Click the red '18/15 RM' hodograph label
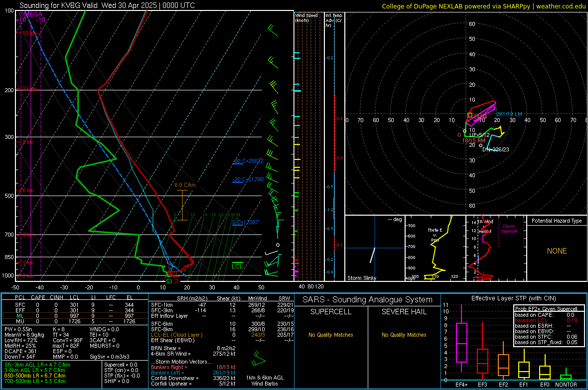This screenshot has height=390, width=588. 473,140
